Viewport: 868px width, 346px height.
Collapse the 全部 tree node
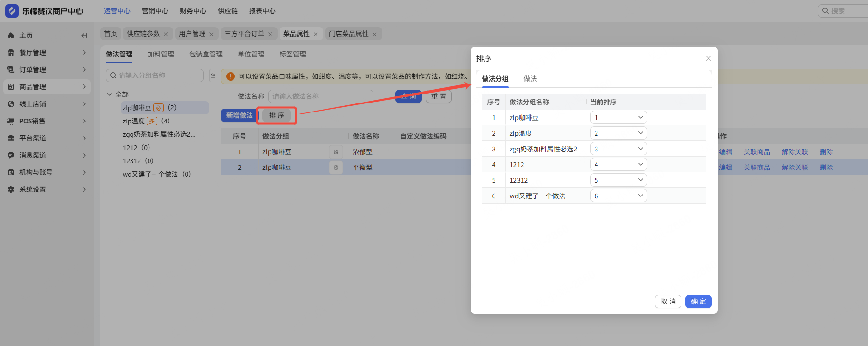click(x=110, y=94)
